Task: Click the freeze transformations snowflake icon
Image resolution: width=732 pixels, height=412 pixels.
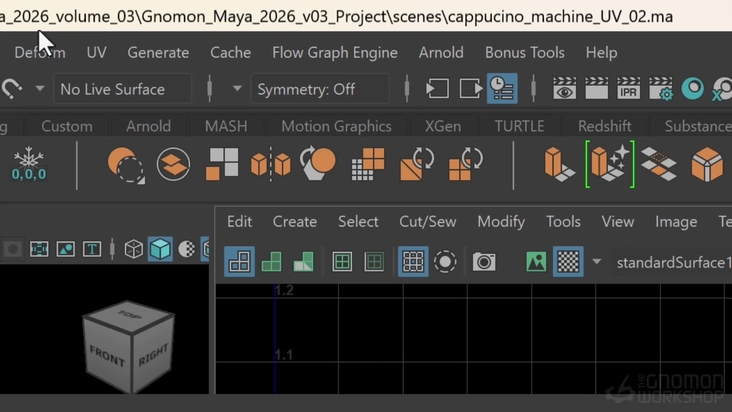Action: pyautogui.click(x=29, y=164)
